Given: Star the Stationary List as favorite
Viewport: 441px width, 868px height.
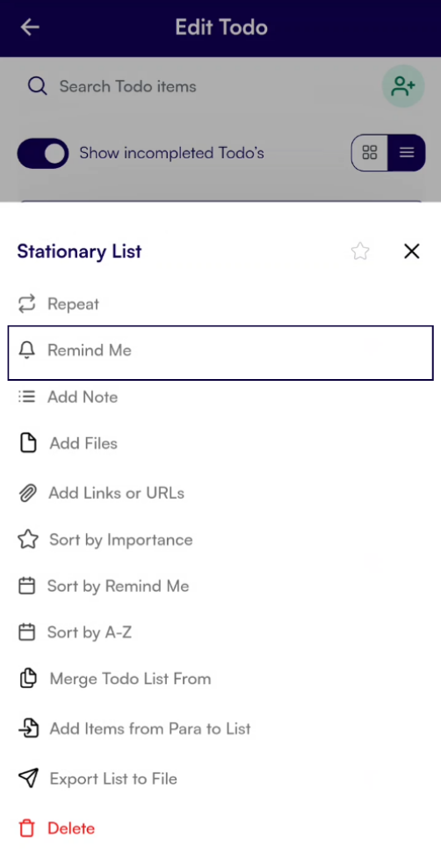Looking at the screenshot, I should pyautogui.click(x=360, y=252).
